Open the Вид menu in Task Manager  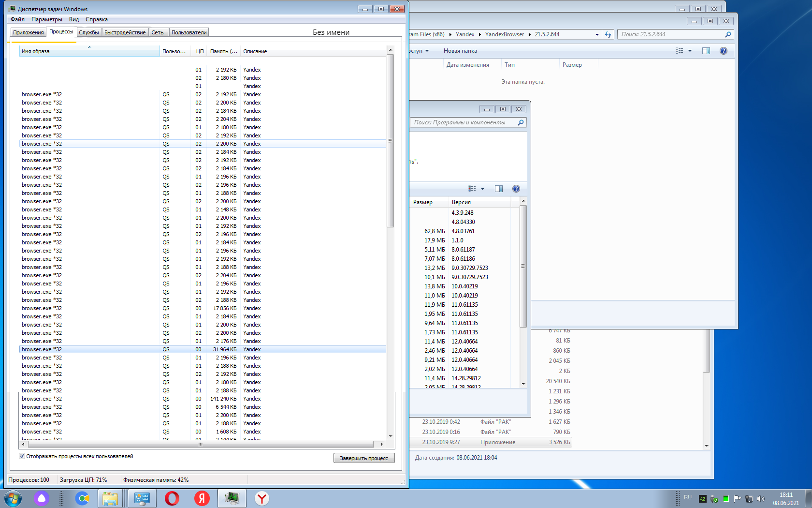73,19
